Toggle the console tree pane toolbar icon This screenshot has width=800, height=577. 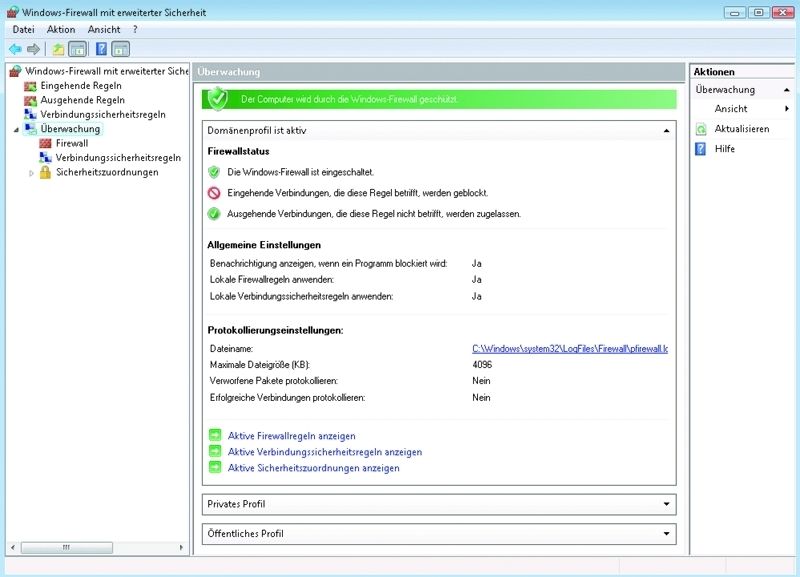[78, 49]
